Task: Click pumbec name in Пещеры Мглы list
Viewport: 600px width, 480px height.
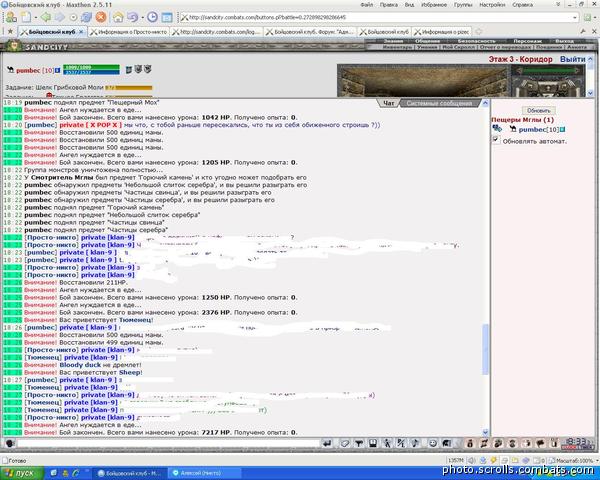Action: (532, 129)
